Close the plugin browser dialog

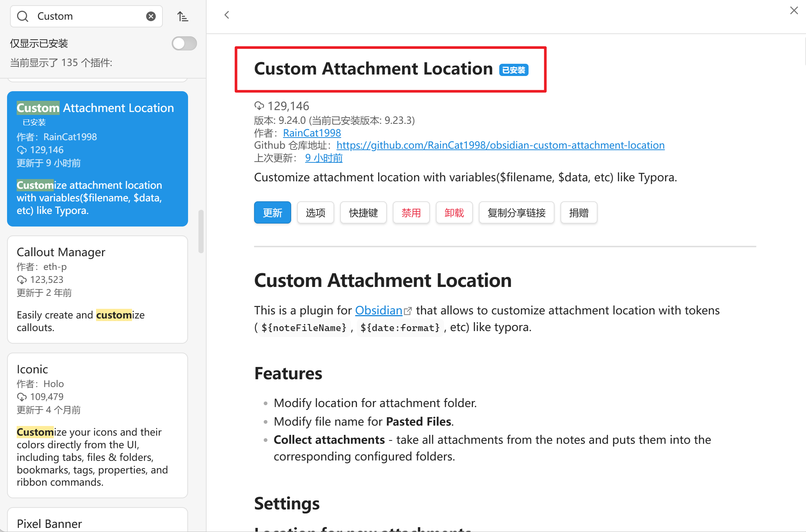click(794, 10)
